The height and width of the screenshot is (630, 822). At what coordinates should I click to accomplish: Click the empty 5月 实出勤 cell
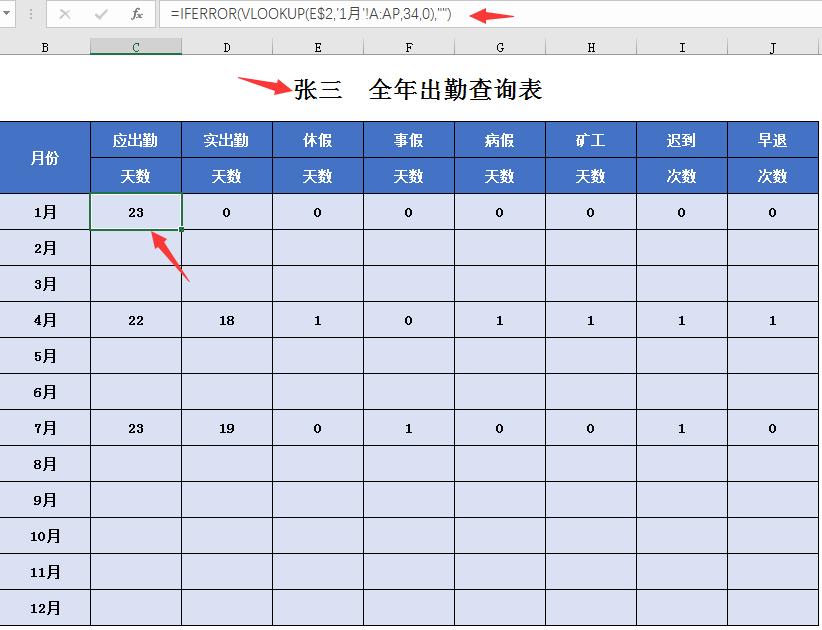(226, 355)
